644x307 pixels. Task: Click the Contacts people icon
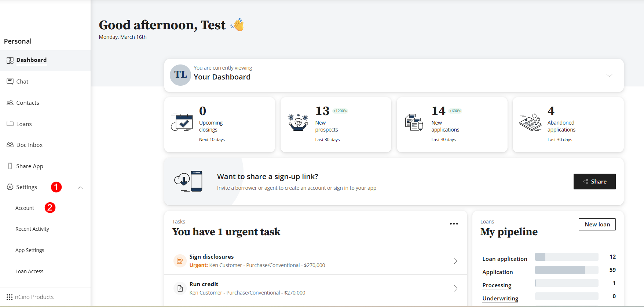click(x=10, y=103)
